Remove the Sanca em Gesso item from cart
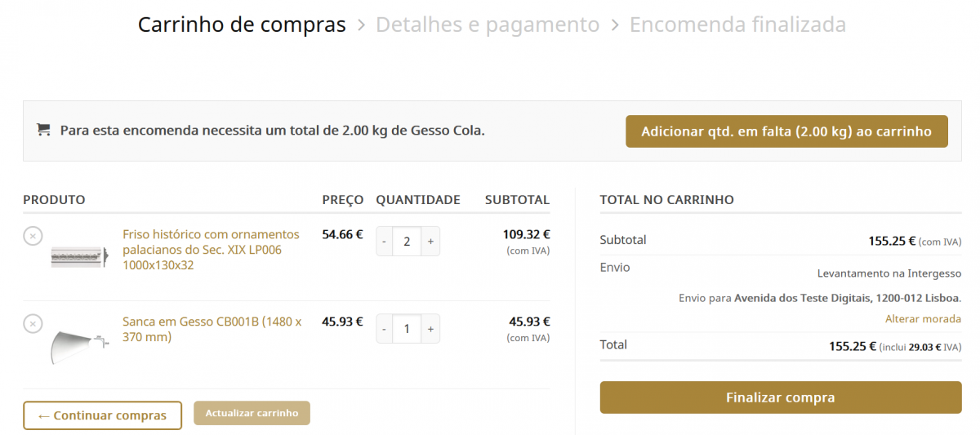 coord(33,323)
